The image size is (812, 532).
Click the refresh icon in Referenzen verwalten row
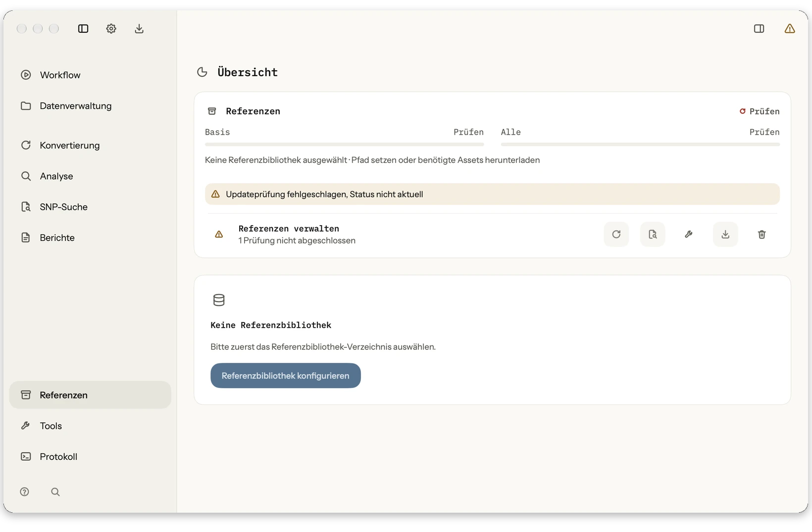(x=616, y=234)
